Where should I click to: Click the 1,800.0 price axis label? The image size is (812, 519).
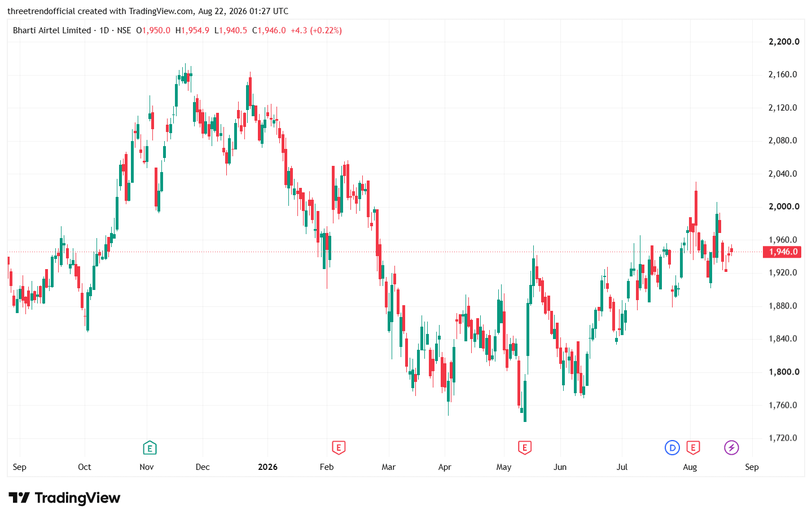pyautogui.click(x=784, y=372)
